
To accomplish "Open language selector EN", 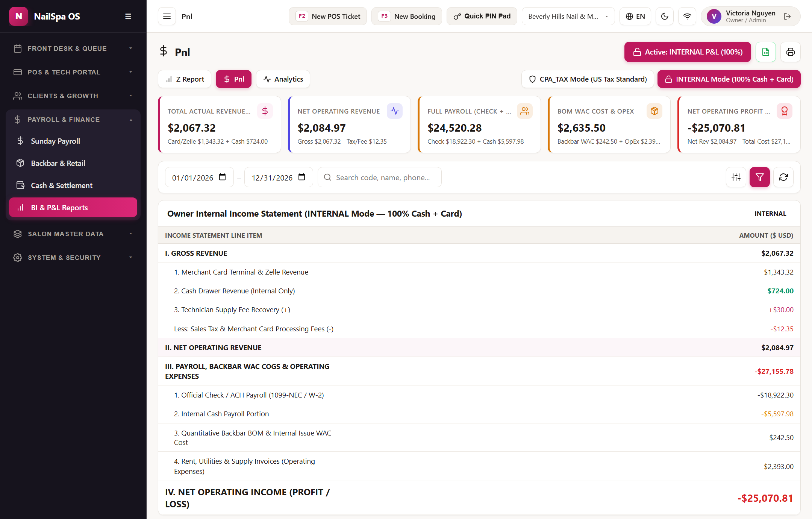I will 635,17.
